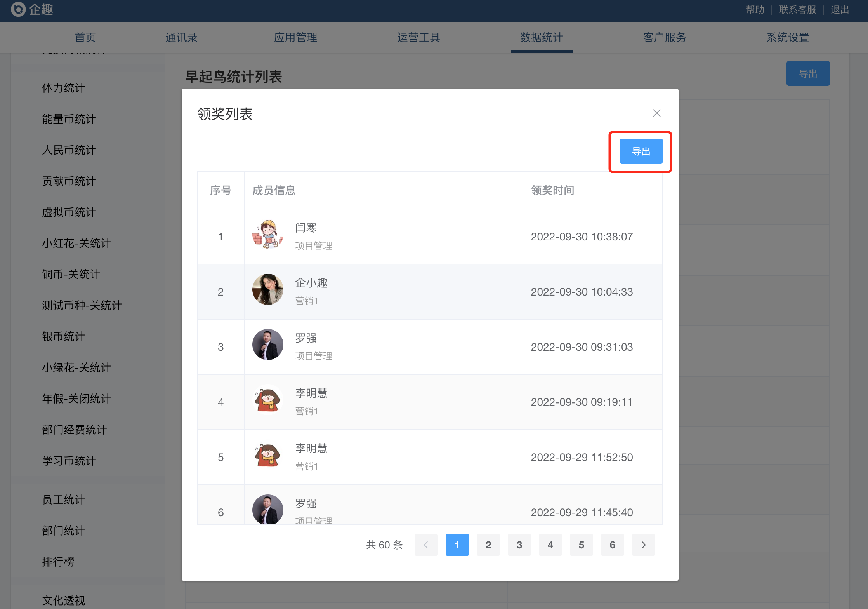Click time 2022-09-29 11:45:40

(582, 512)
